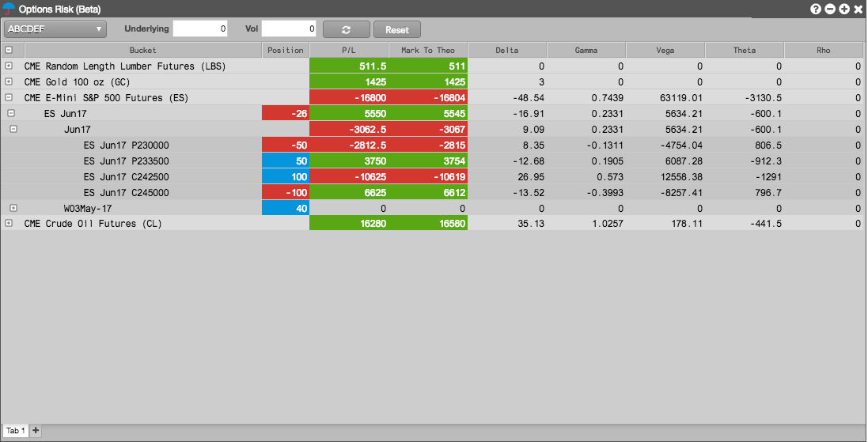Click the Vol input field
The width and height of the screenshot is (868, 442).
click(x=289, y=28)
